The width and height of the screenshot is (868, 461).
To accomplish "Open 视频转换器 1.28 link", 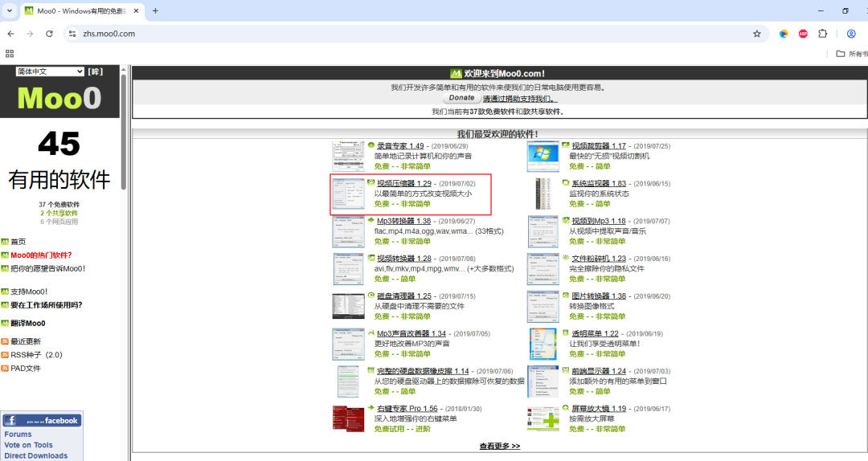I will (404, 259).
